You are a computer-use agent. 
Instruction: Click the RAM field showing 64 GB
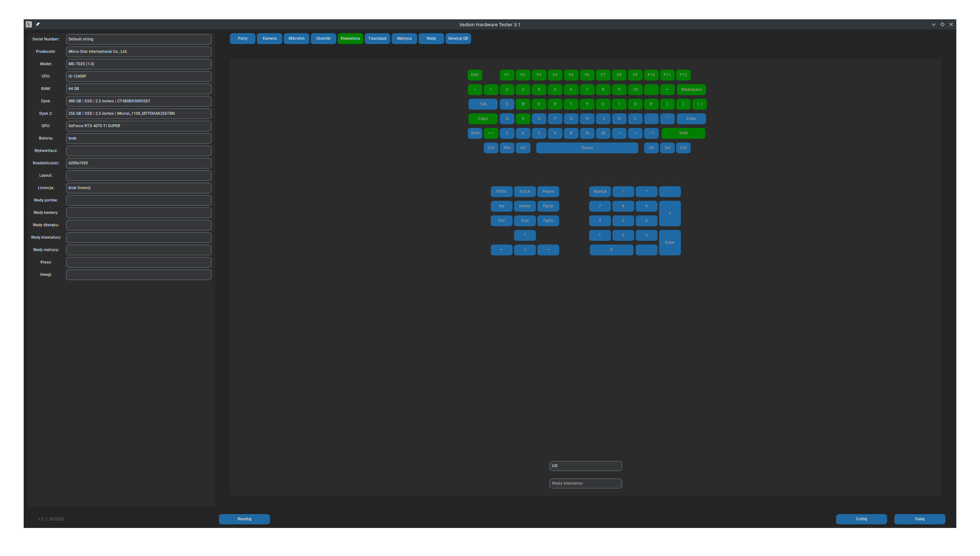point(138,89)
